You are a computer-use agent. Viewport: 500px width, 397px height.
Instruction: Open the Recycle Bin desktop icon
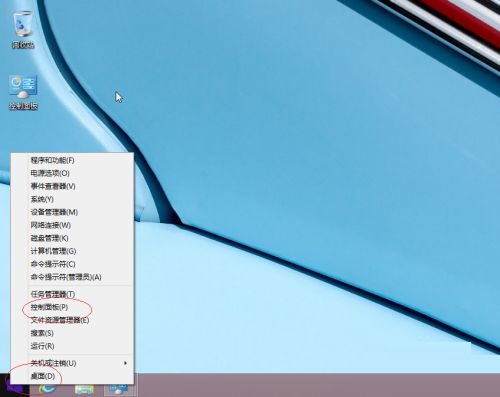[23, 29]
